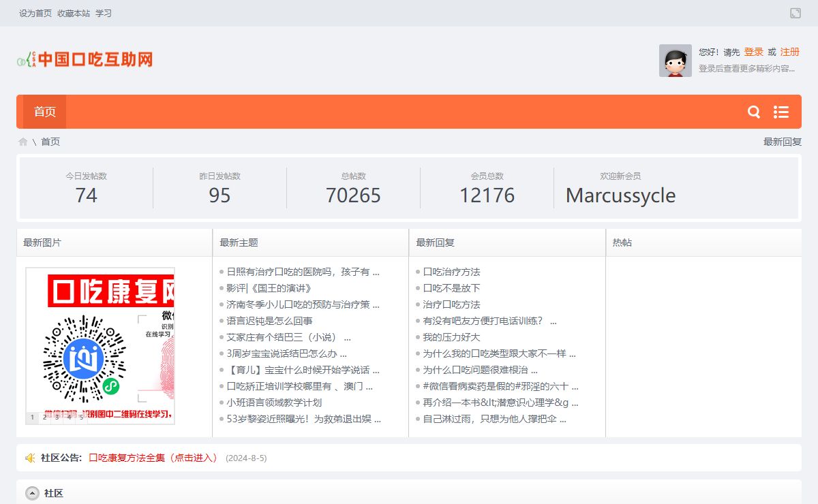Open topic 影评|《国王的演讲》
The image size is (818, 504).
pyautogui.click(x=269, y=288)
